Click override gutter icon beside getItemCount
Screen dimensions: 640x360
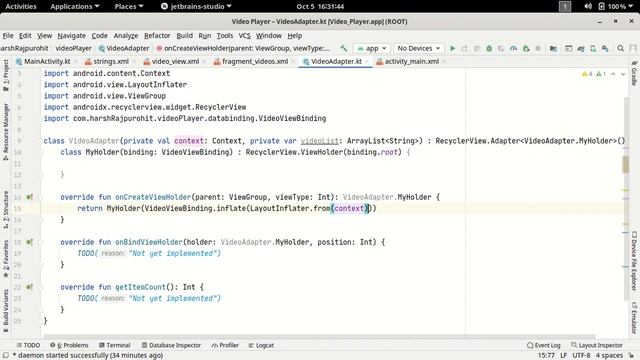tap(29, 287)
